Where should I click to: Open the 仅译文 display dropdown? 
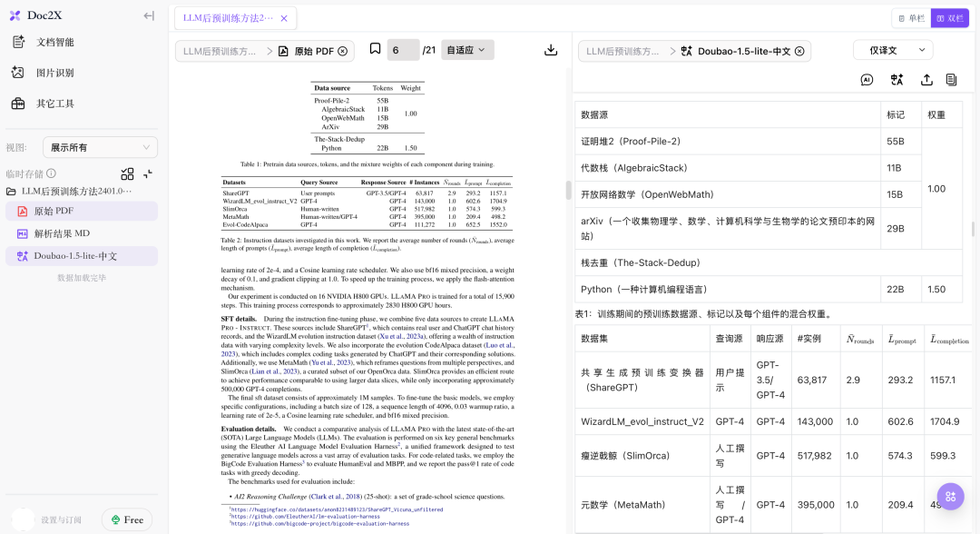pos(893,50)
